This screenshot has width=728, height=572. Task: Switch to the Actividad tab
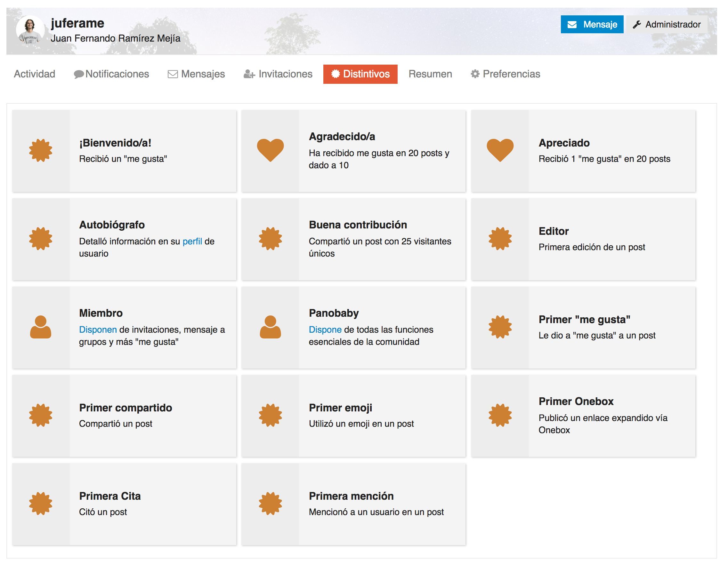(x=35, y=74)
